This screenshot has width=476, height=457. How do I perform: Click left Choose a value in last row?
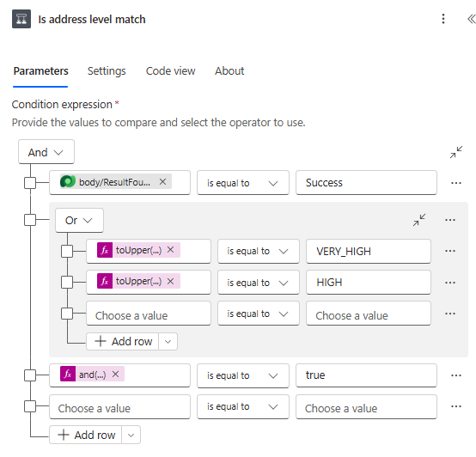pyautogui.click(x=120, y=406)
